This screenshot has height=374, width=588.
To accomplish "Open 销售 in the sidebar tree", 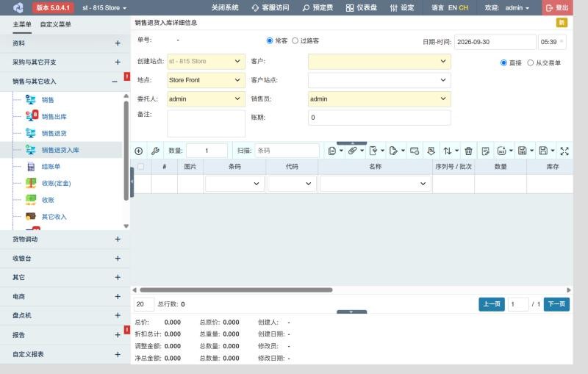I will tap(48, 100).
